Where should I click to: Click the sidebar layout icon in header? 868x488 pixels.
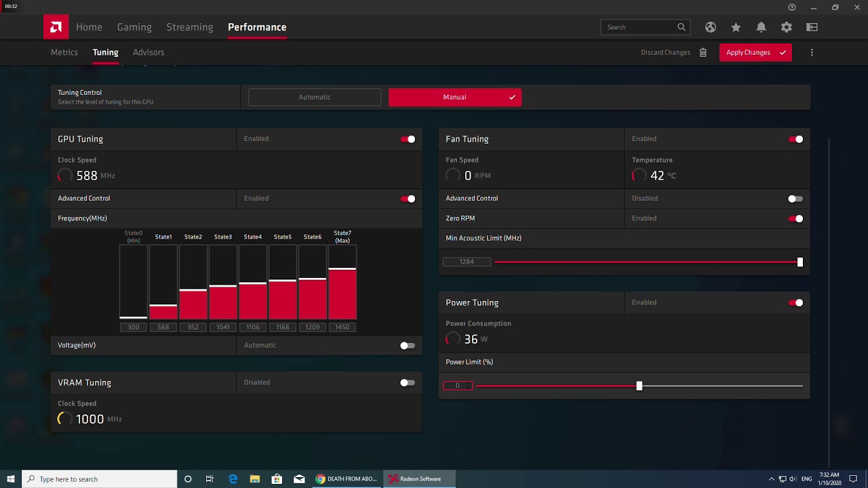click(x=812, y=27)
